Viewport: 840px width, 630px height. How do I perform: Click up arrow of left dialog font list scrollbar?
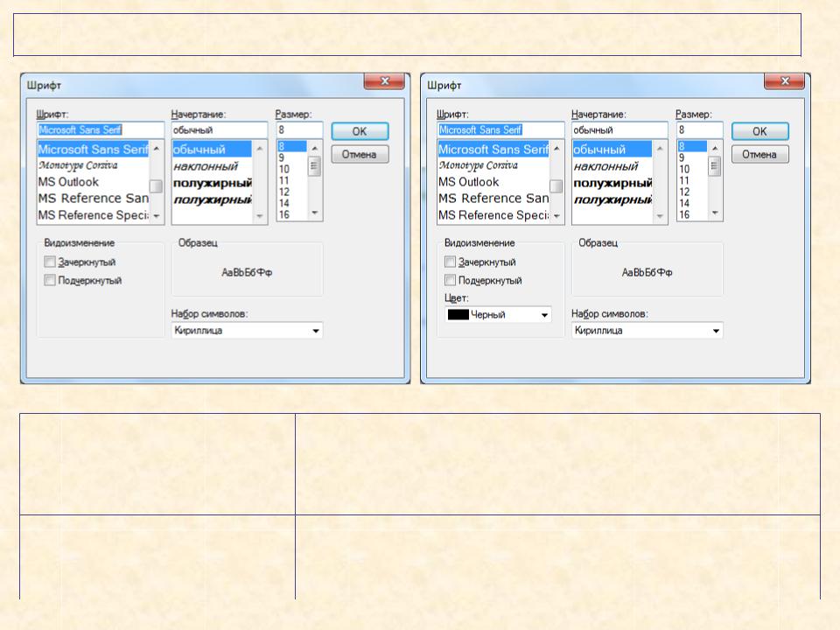coord(157,148)
